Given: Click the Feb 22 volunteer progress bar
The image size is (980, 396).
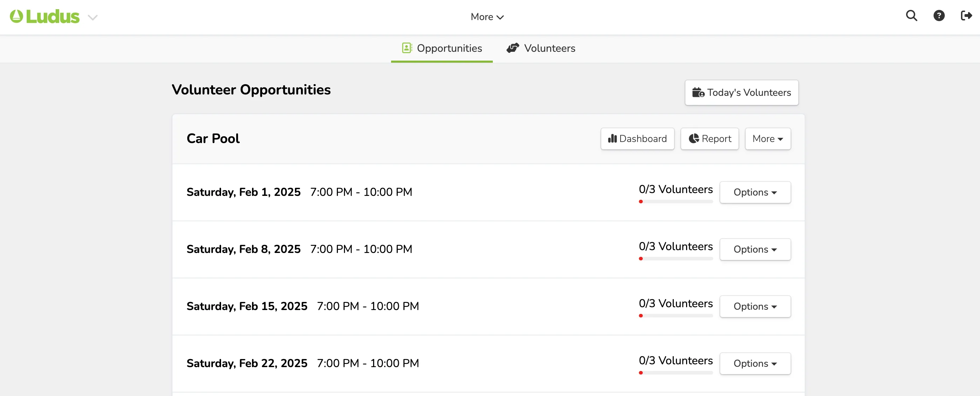Looking at the screenshot, I should pos(676,373).
